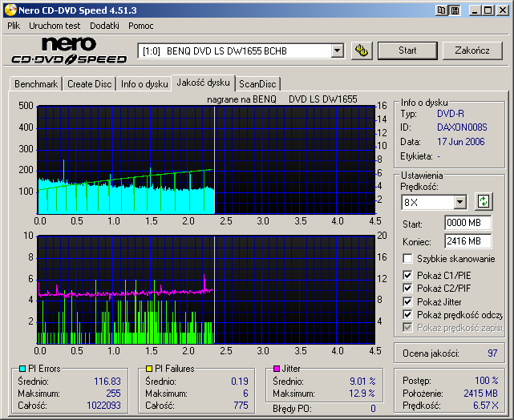Click the Położenie value 2415 MB
Screen dimensions: 514x420
click(480, 393)
